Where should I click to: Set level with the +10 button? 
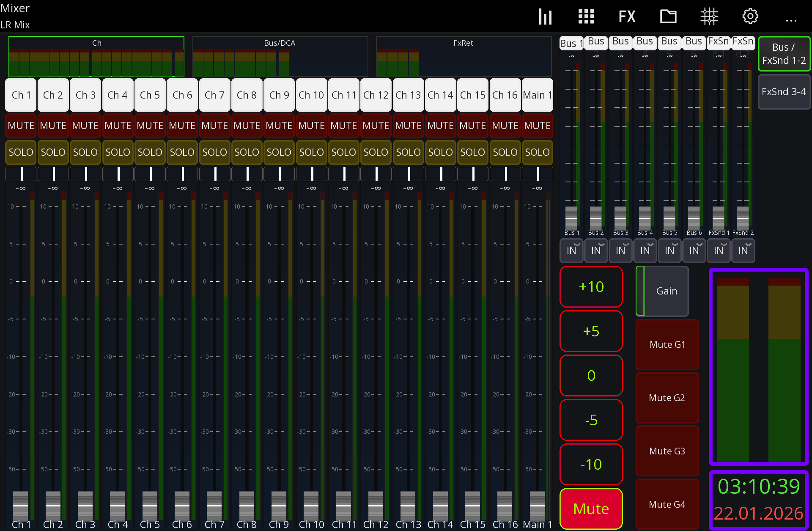591,287
